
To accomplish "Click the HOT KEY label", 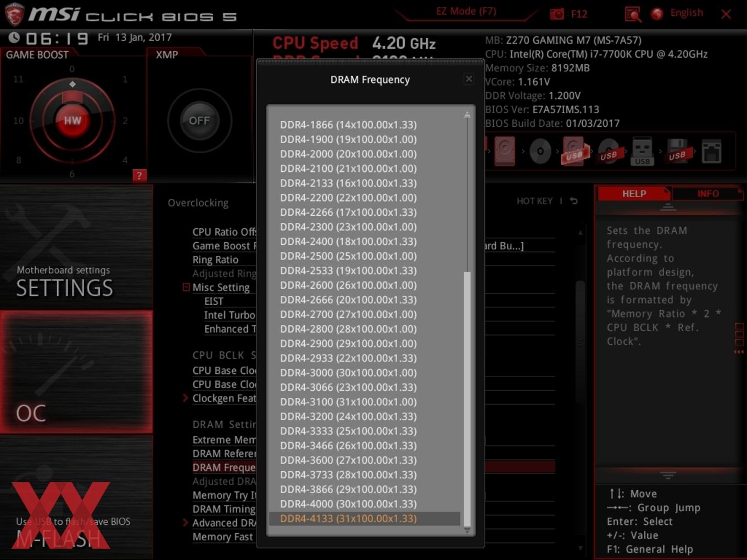I will (534, 201).
